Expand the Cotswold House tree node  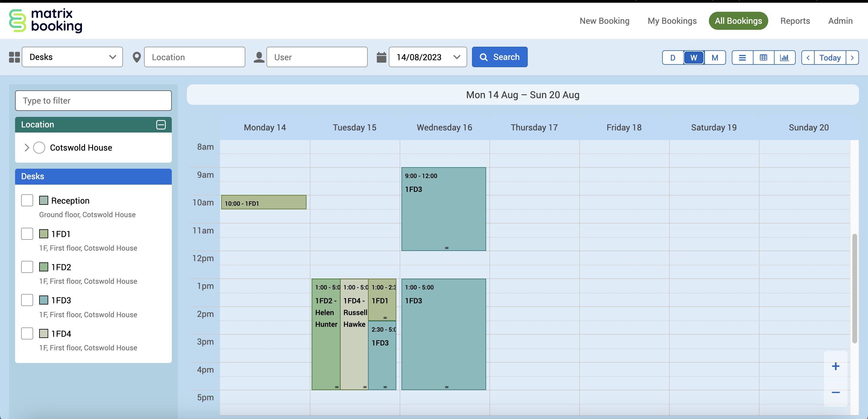(x=27, y=148)
